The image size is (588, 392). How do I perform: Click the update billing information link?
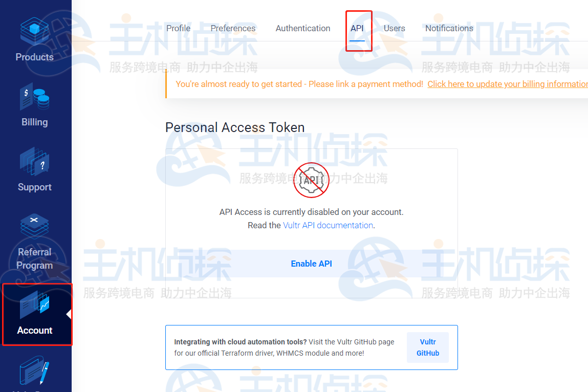pos(508,84)
